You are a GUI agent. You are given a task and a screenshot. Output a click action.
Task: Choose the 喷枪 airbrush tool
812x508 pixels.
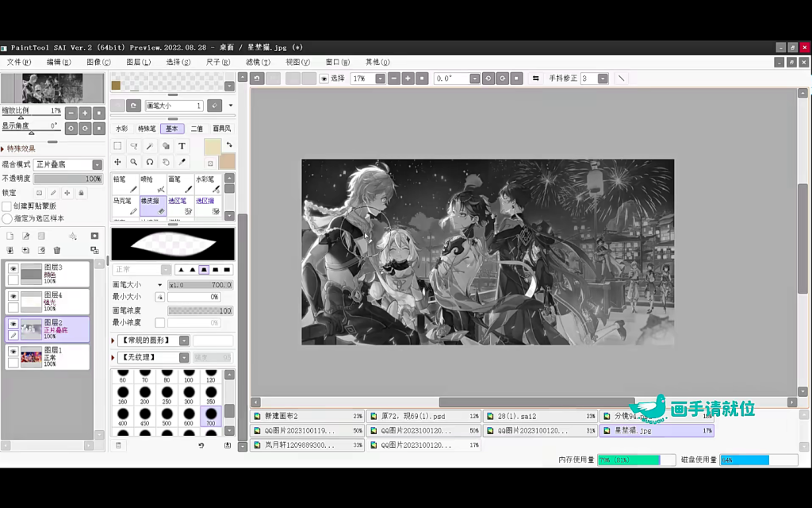(x=152, y=184)
